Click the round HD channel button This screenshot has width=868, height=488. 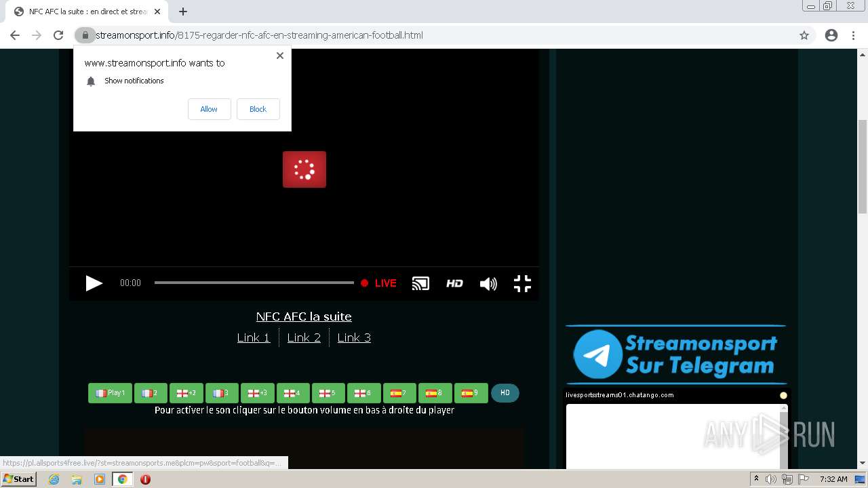(505, 393)
